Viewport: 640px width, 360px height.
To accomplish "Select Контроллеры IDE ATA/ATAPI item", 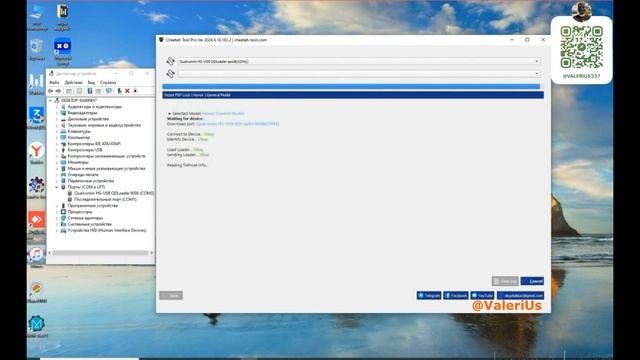I will point(94,144).
